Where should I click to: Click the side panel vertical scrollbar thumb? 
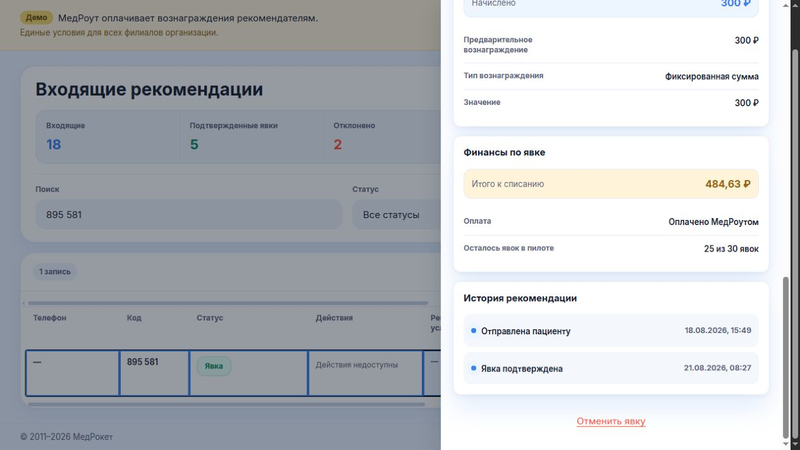(x=786, y=357)
